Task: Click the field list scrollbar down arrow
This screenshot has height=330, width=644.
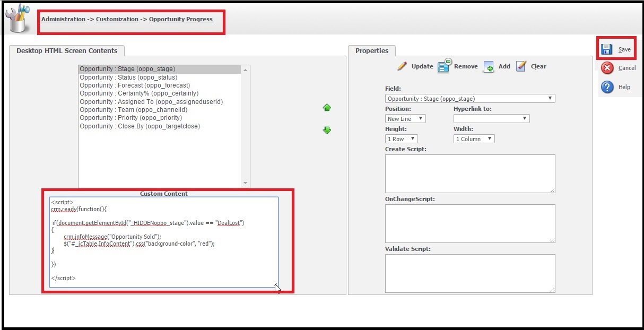Action: 245,184
